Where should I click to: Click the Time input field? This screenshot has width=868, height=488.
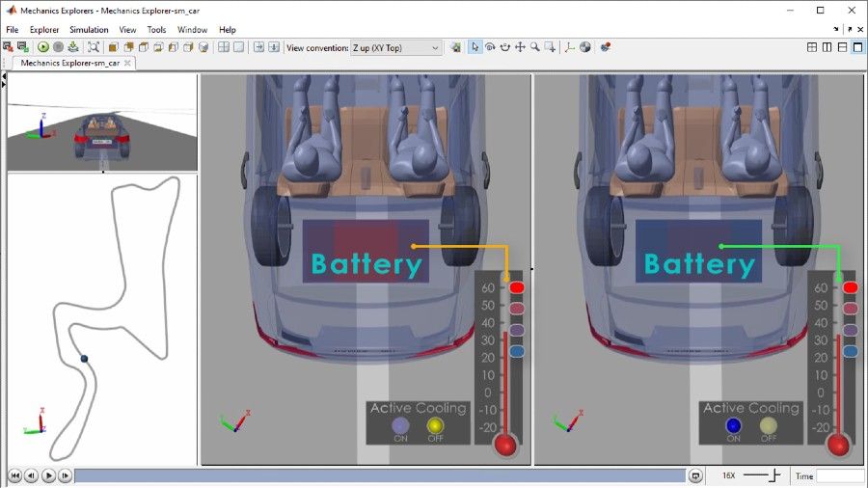click(840, 475)
